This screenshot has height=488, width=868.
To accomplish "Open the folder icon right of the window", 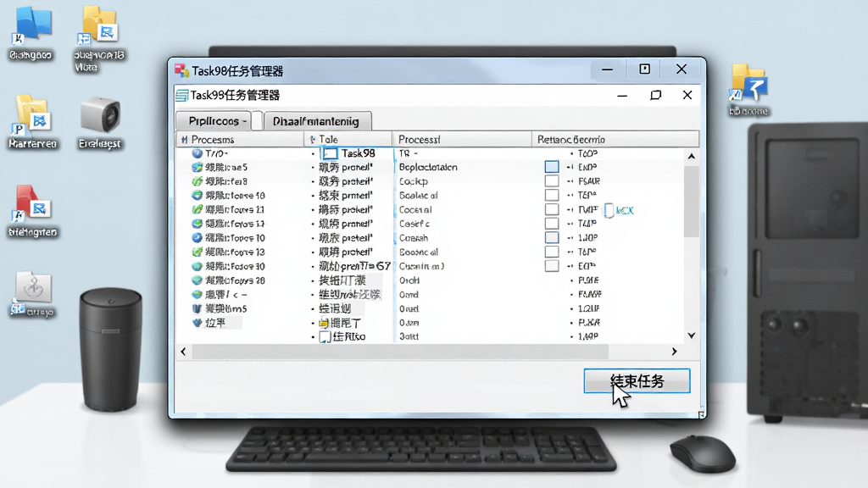I will (748, 83).
